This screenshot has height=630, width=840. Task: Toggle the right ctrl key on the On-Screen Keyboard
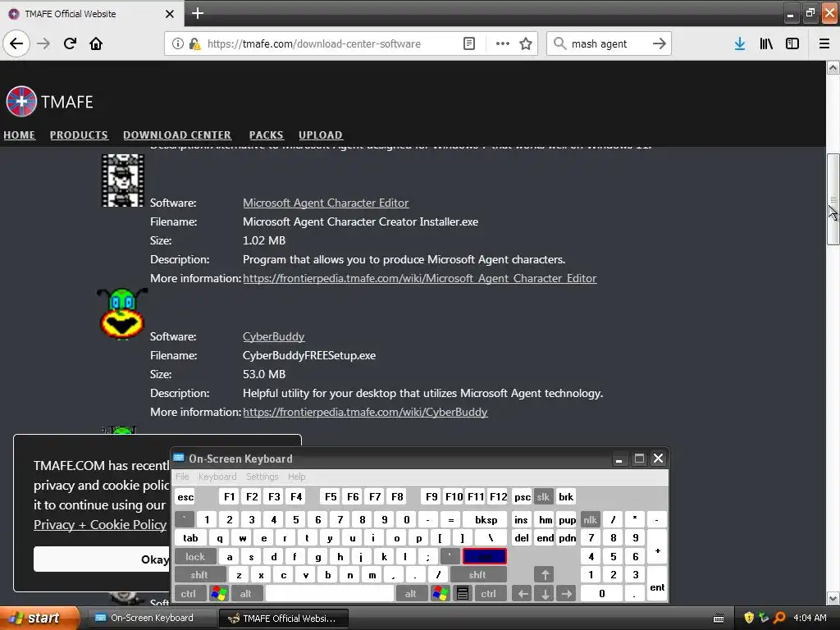click(x=489, y=594)
